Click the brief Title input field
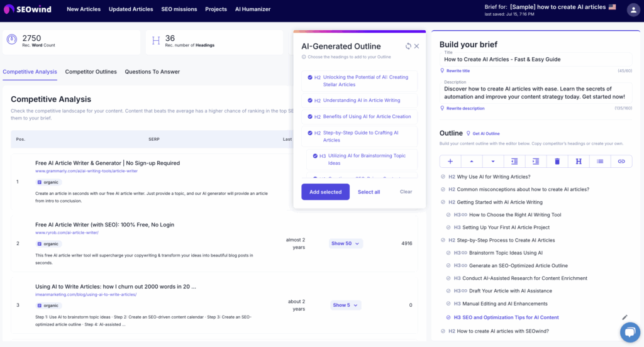Image resolution: width=644 pixels, height=347 pixels. tap(535, 59)
